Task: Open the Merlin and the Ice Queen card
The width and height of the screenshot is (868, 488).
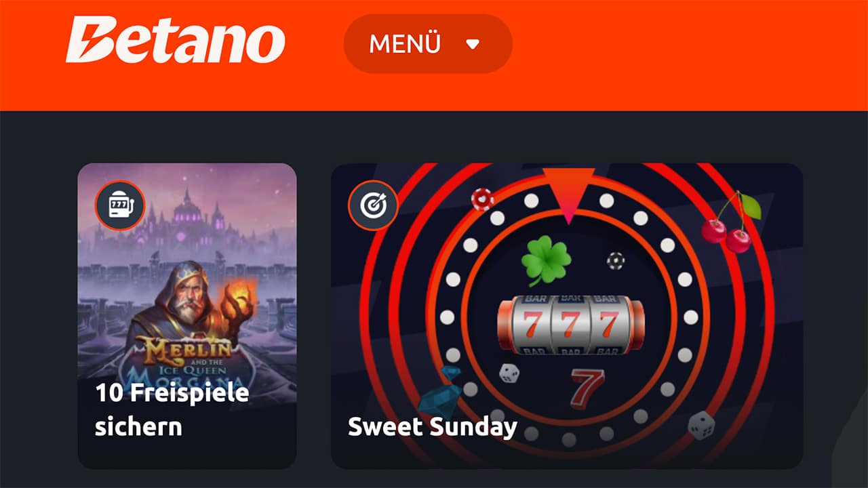Action: [x=187, y=316]
